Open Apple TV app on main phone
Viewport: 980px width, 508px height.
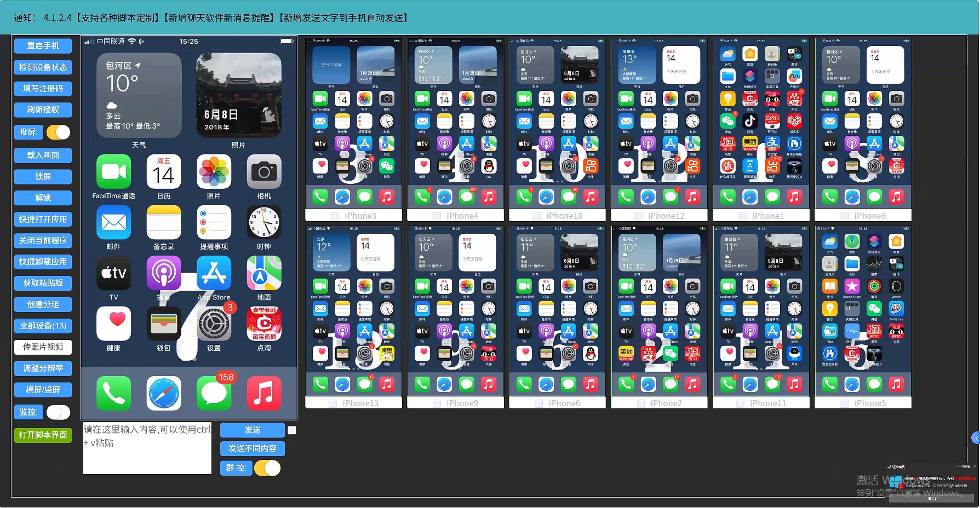tap(113, 273)
